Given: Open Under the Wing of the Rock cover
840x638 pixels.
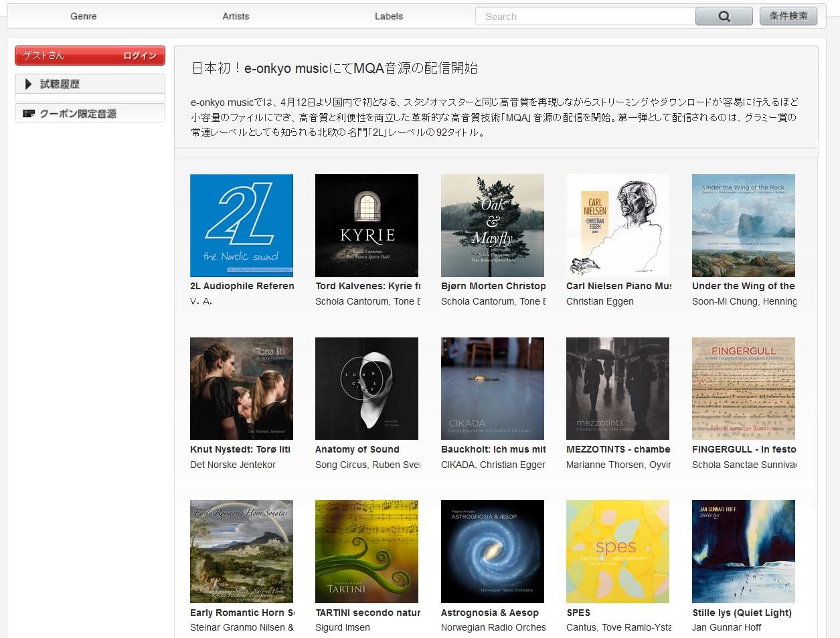Looking at the screenshot, I should [x=744, y=226].
